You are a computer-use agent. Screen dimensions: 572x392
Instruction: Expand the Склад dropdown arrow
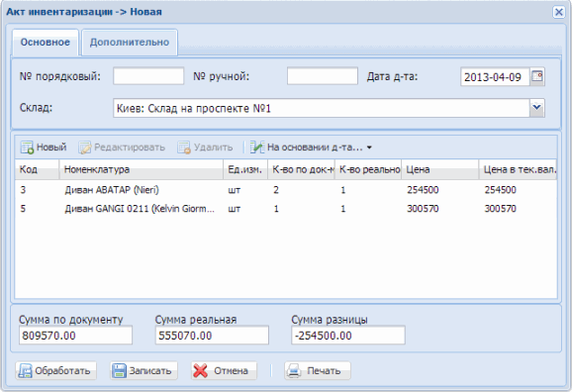[537, 108]
